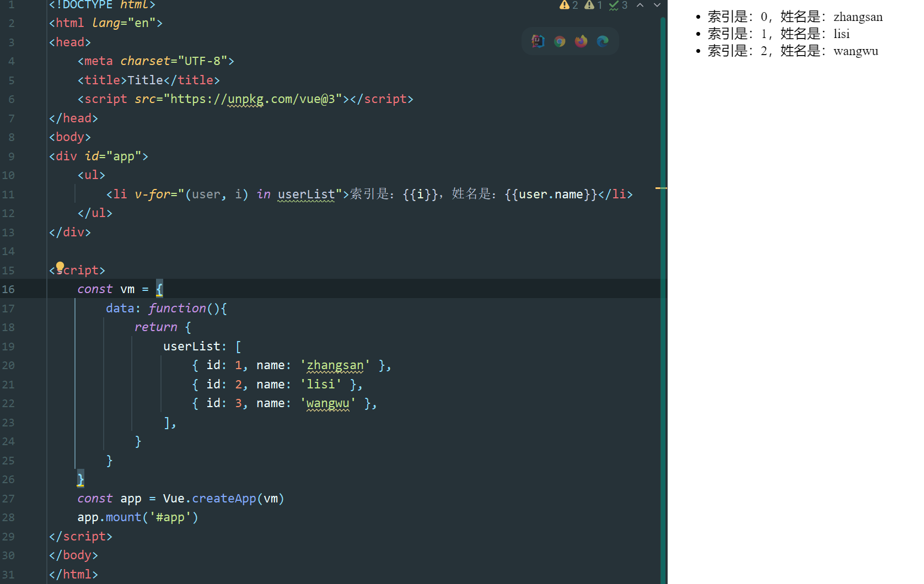
Task: Click line number 27 in the gutter
Action: 9,499
